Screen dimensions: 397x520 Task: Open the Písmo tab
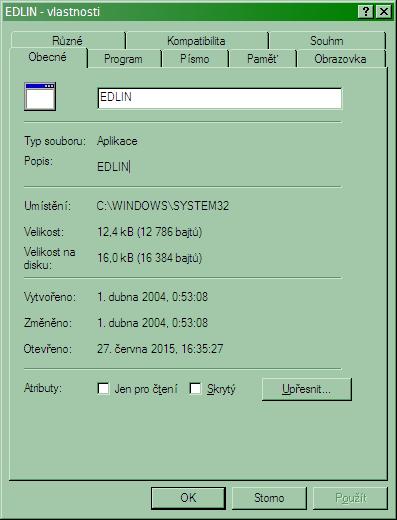(x=195, y=59)
